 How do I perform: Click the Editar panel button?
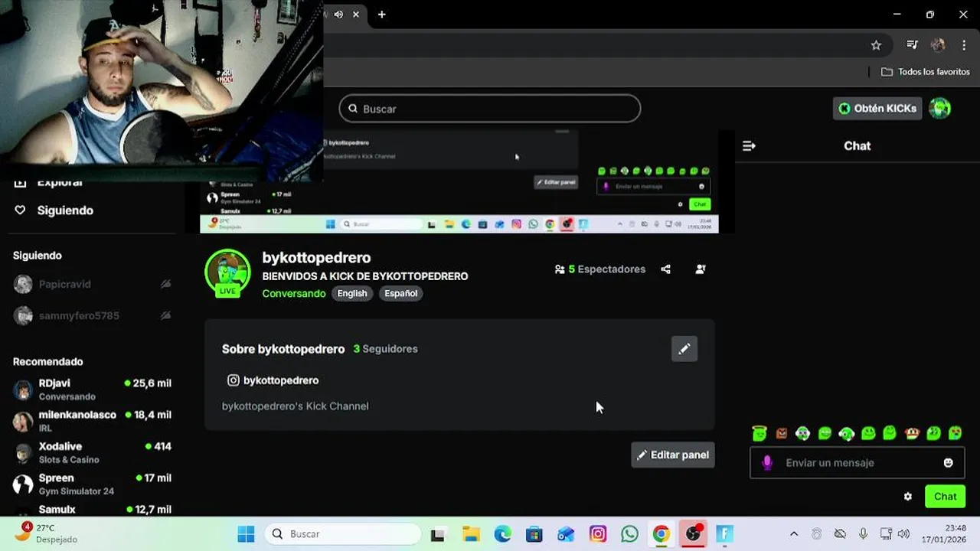tap(673, 455)
